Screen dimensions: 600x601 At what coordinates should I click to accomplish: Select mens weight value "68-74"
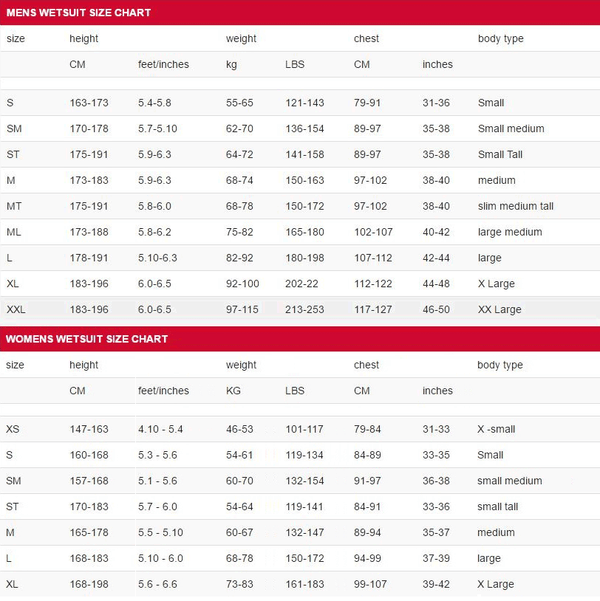click(x=239, y=181)
